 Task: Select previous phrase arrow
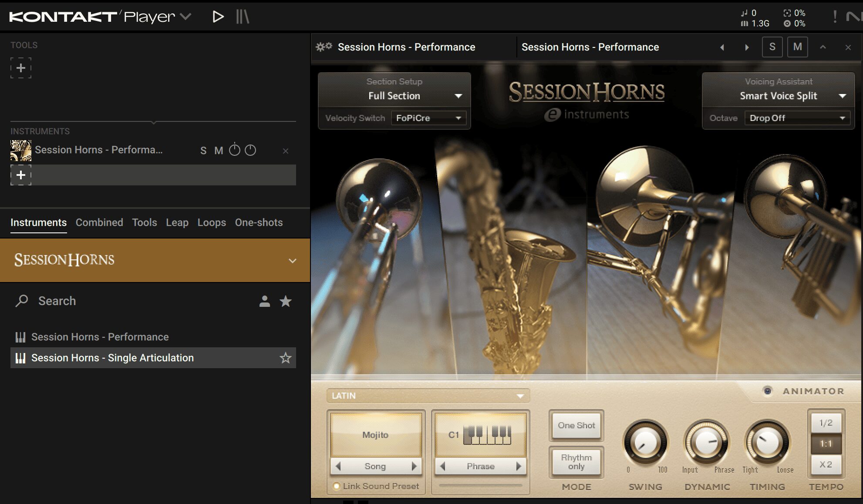[x=442, y=466]
